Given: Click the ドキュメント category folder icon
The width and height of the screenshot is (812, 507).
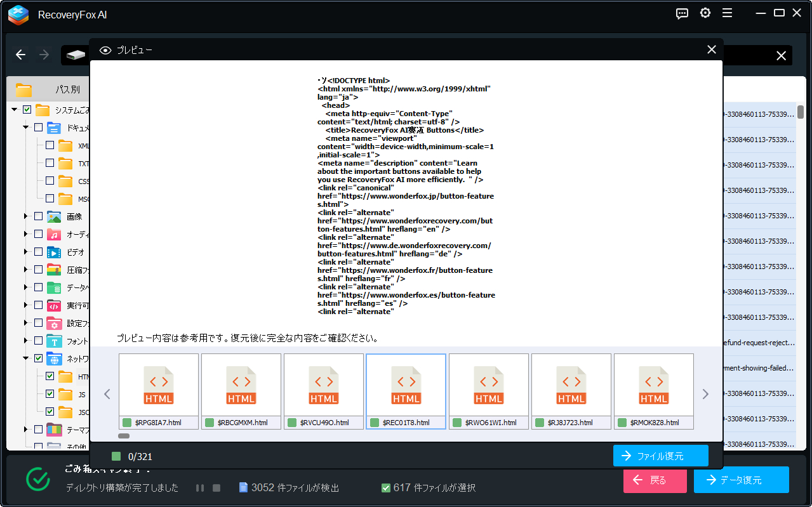Looking at the screenshot, I should pyautogui.click(x=54, y=128).
